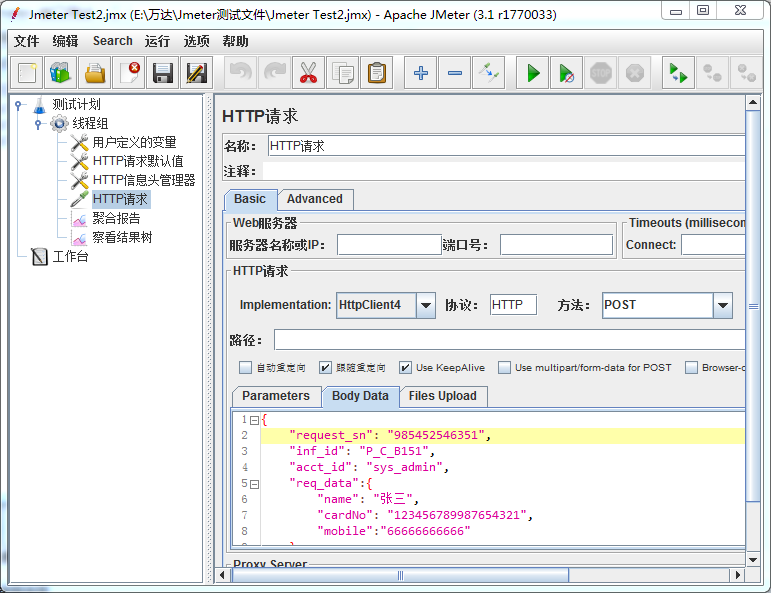Switch to the Parameters tab
Viewport: 771px width, 593px height.
[276, 396]
